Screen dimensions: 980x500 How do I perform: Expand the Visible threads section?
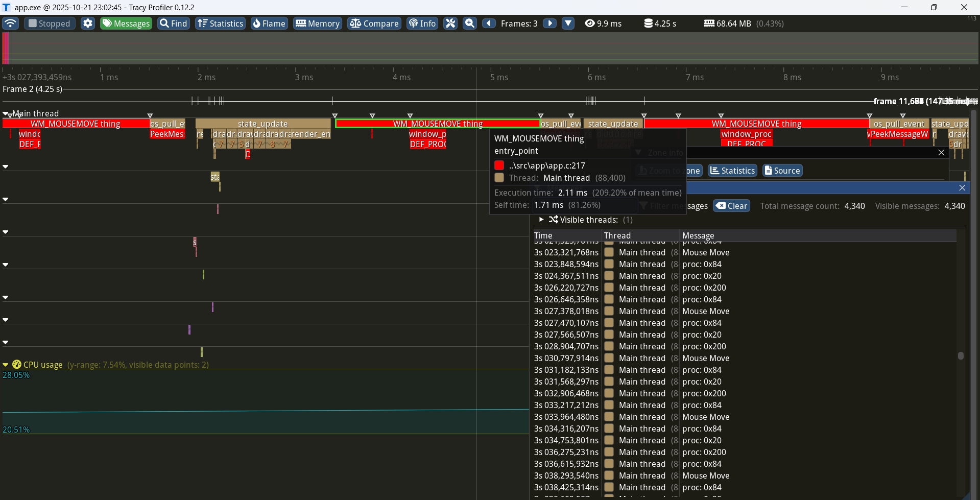tap(541, 220)
